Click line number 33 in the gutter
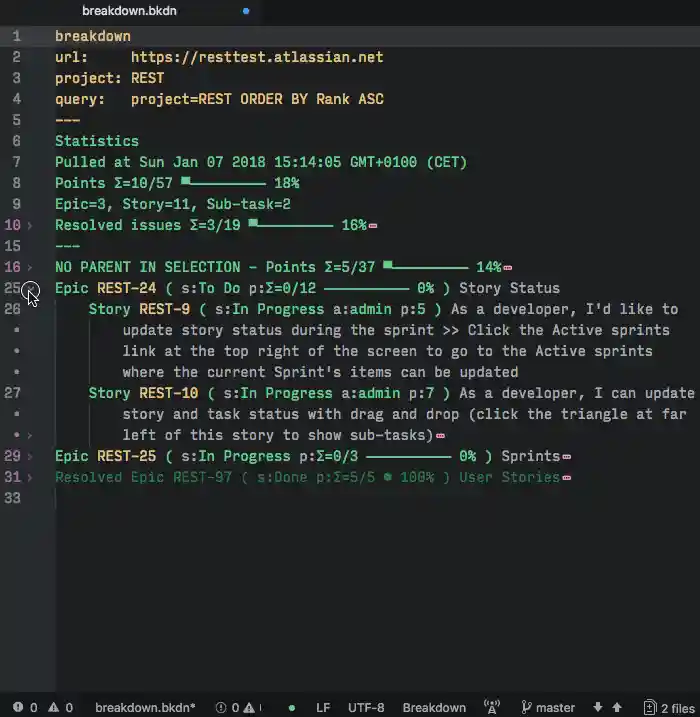Viewport: 700px width, 717px height. (x=12, y=498)
